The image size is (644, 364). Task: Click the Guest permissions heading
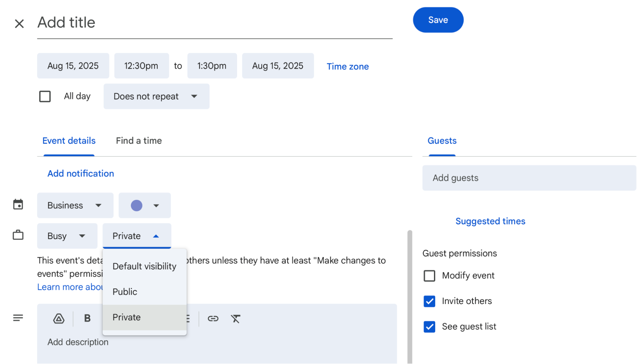click(460, 253)
